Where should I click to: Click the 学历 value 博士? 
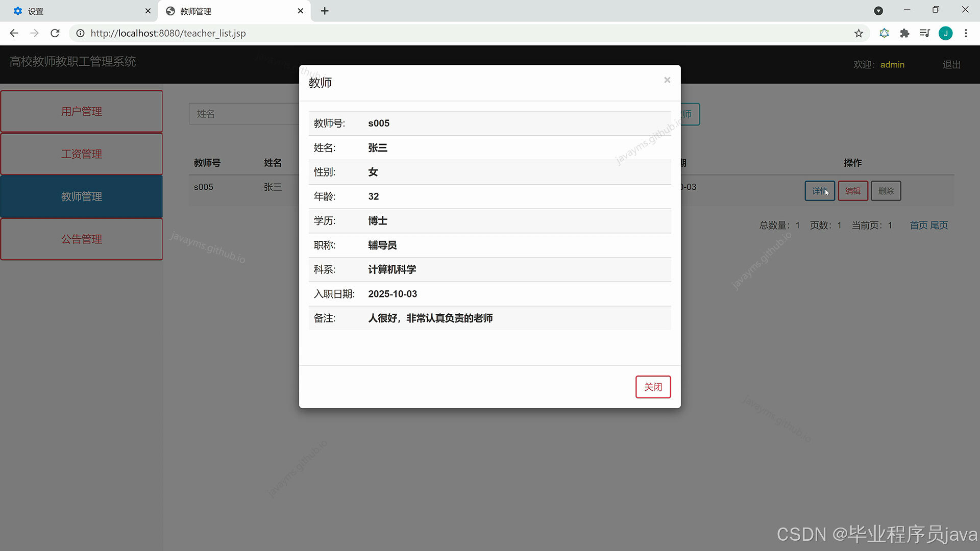tap(378, 221)
